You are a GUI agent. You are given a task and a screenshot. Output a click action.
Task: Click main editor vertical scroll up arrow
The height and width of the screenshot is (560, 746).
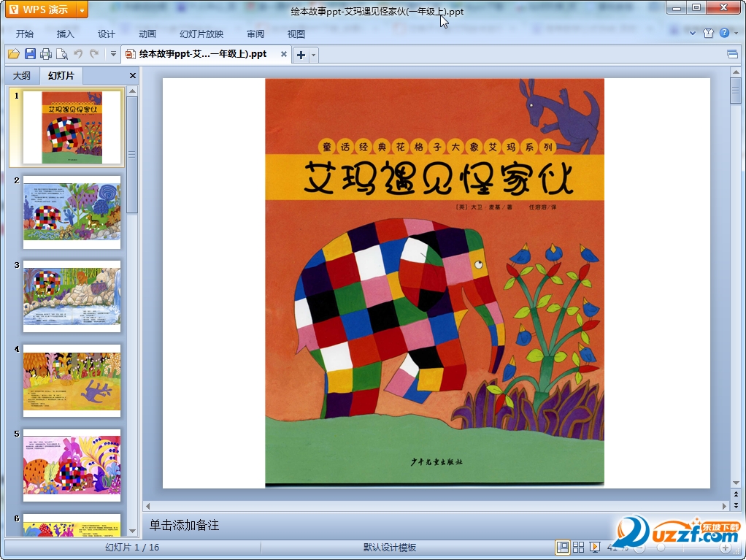(x=736, y=72)
